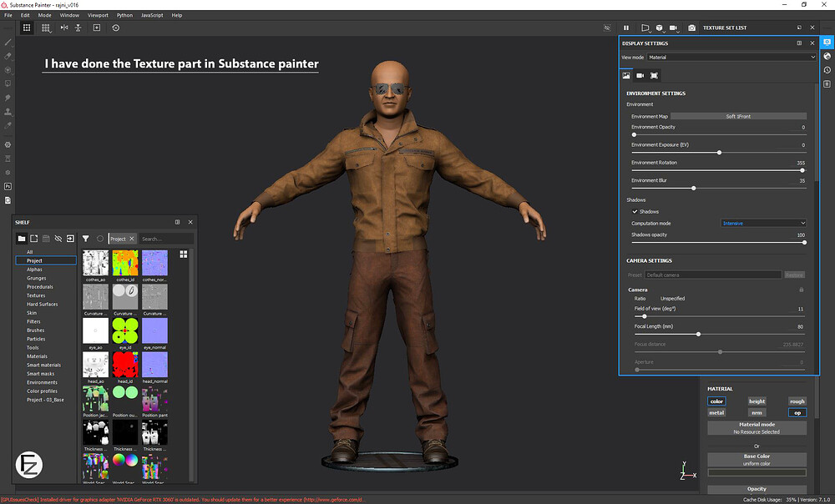Click the Material mode button
This screenshot has height=504, width=835.
click(757, 428)
